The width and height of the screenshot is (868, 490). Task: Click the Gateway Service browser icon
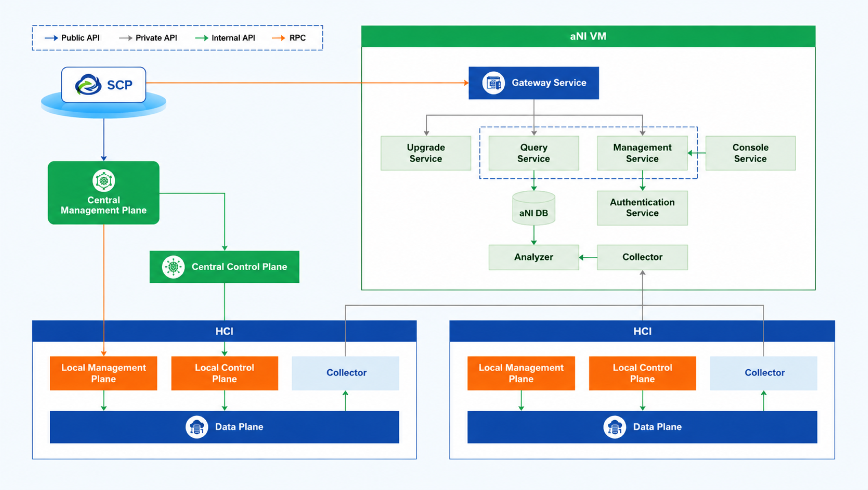coord(493,83)
